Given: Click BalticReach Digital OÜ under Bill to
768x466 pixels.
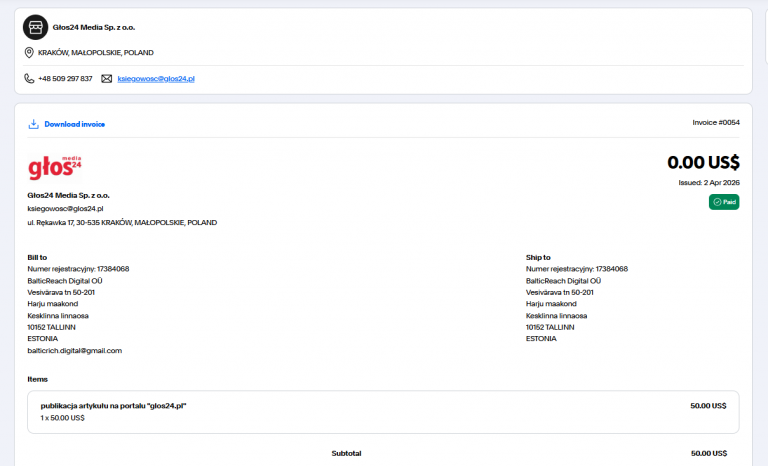Looking at the screenshot, I should tap(65, 281).
